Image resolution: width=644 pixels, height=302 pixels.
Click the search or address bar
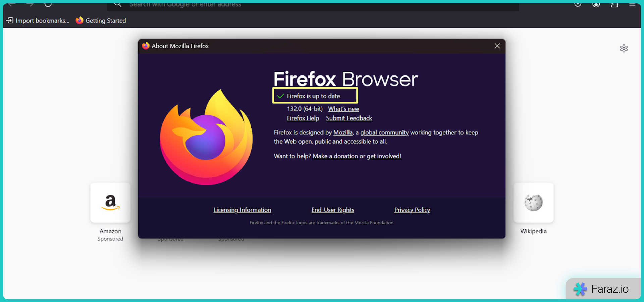[313, 5]
